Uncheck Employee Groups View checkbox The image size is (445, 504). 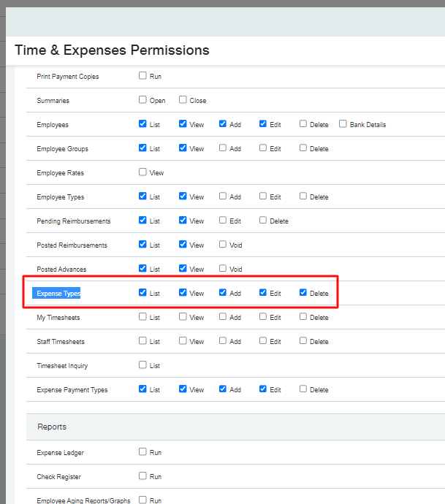(183, 148)
